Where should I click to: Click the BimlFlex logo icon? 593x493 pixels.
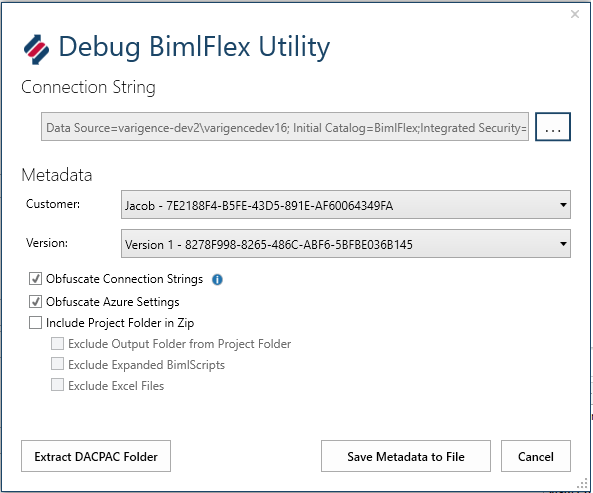coord(36,49)
